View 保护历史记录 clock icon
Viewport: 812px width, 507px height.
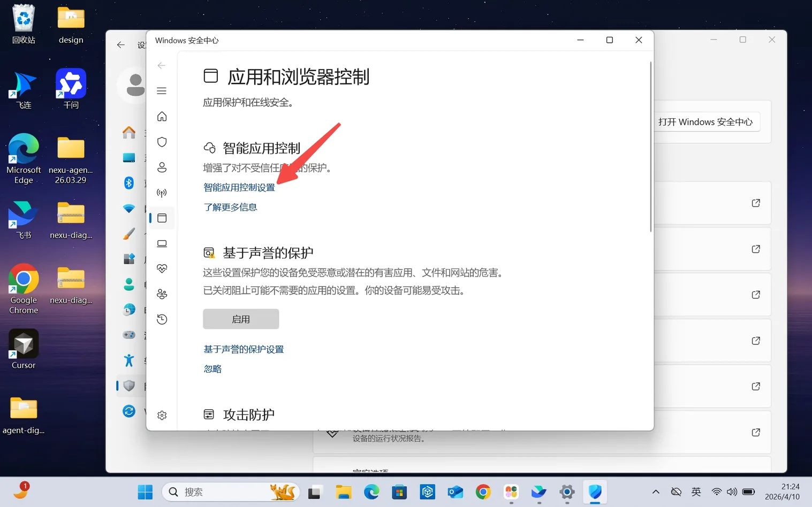[x=162, y=319]
